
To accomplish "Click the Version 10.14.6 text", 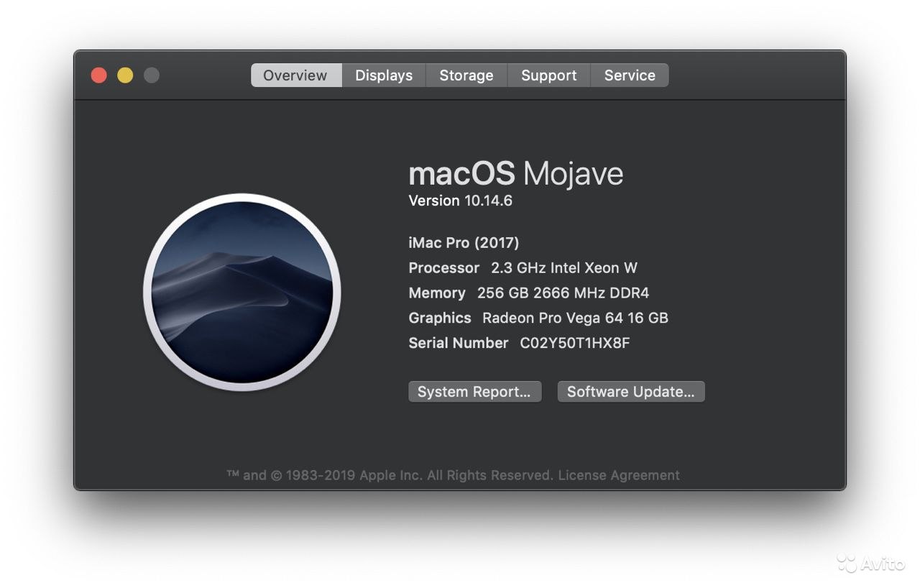I will pos(461,201).
